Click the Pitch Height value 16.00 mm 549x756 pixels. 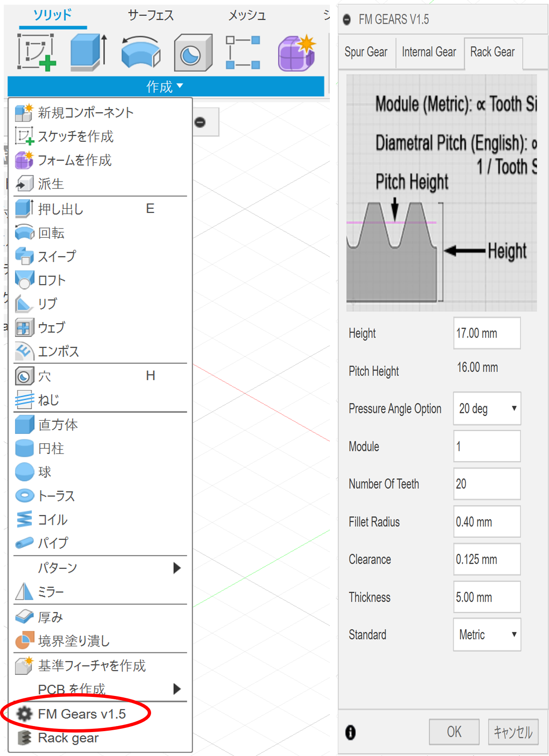478,367
